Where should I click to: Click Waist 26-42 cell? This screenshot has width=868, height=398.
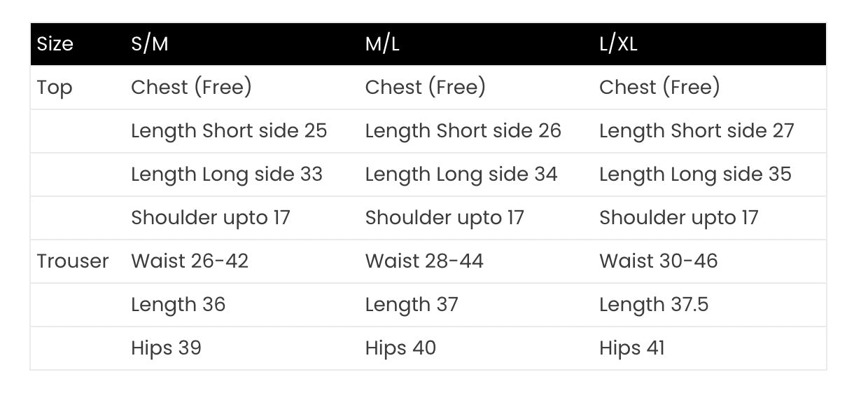[190, 261]
